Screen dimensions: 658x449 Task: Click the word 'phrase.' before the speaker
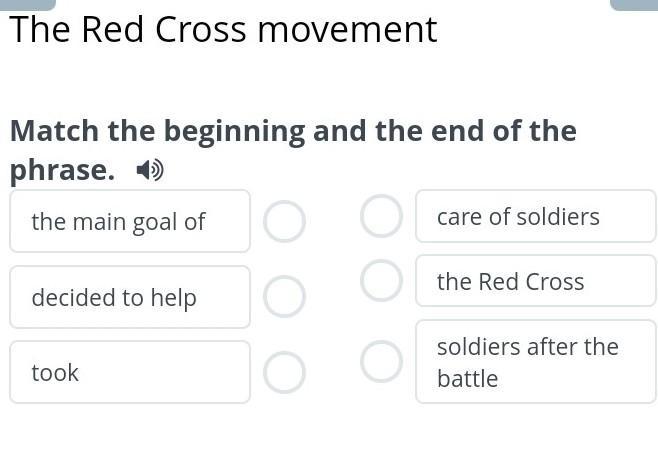[62, 171]
